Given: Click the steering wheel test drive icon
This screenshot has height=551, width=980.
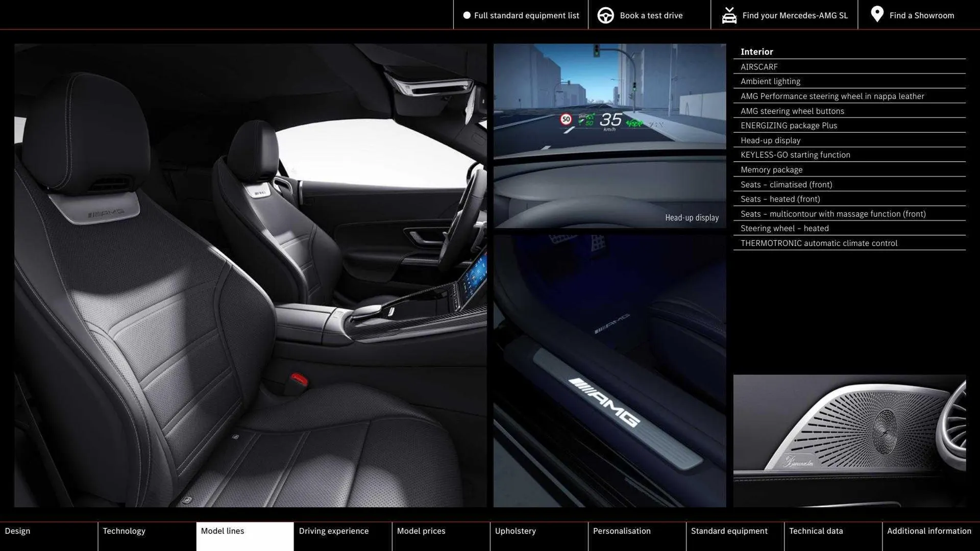Looking at the screenshot, I should click(x=605, y=15).
